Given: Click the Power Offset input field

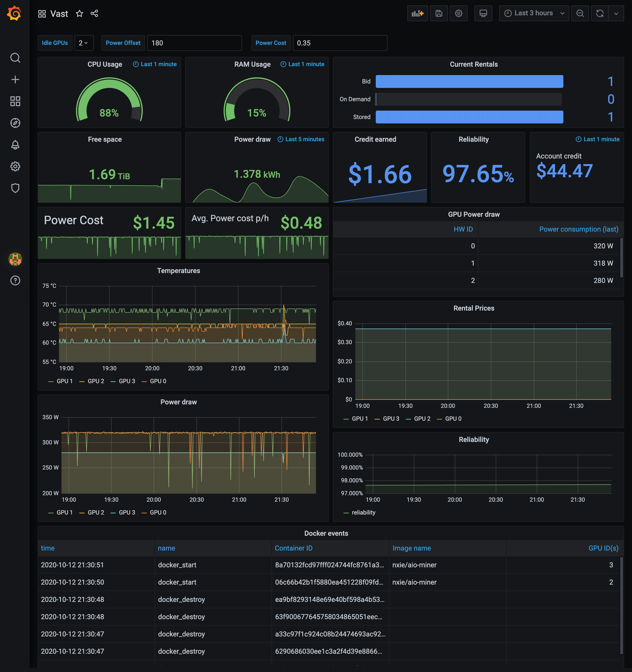Looking at the screenshot, I should (194, 43).
